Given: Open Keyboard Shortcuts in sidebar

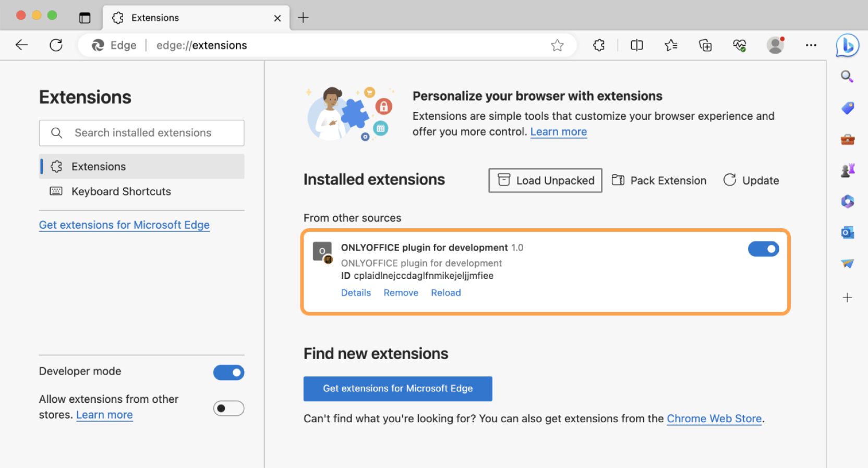Looking at the screenshot, I should coord(141,192).
